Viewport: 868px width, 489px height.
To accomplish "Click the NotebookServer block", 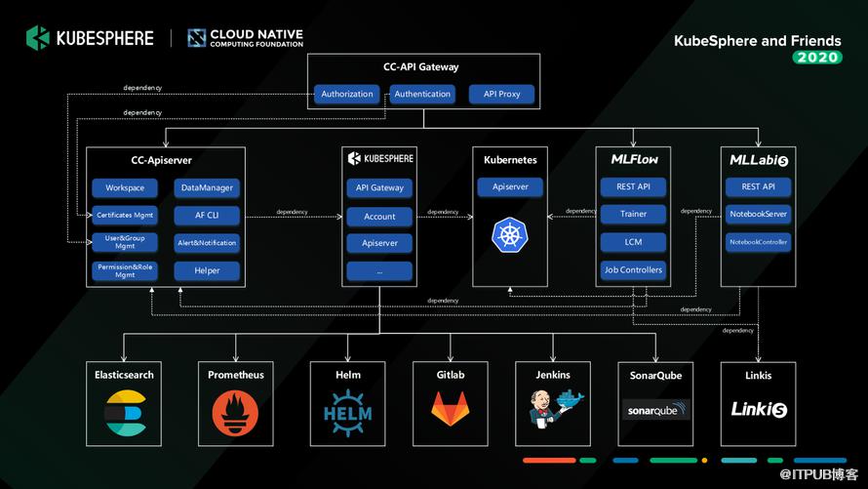I will (x=759, y=214).
